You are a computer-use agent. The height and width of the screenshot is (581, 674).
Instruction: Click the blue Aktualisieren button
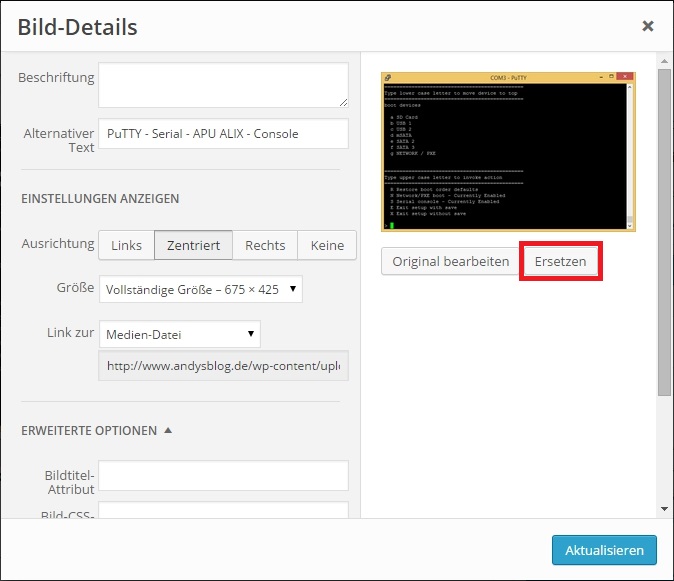[x=604, y=550]
